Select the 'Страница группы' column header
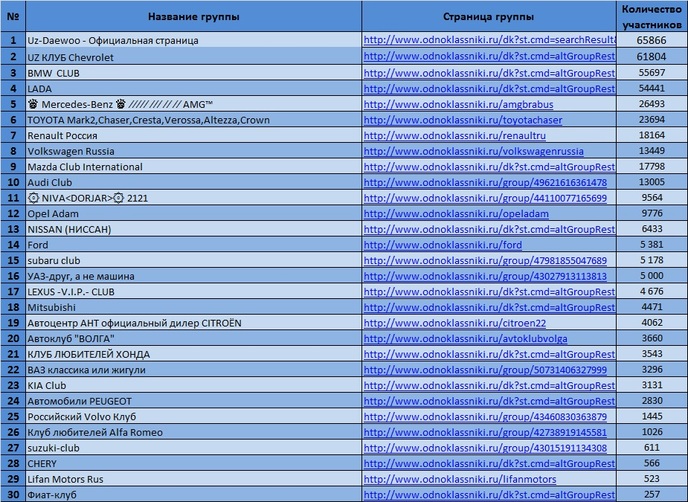 (x=487, y=17)
